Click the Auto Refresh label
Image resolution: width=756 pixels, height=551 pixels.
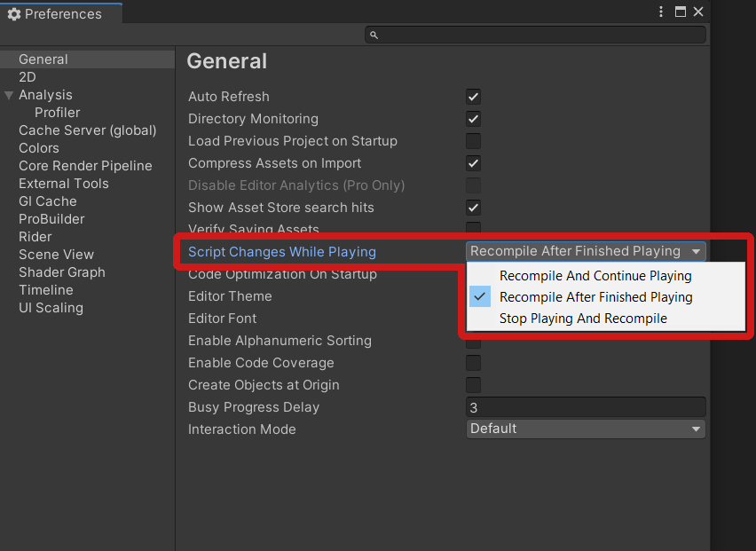(229, 97)
